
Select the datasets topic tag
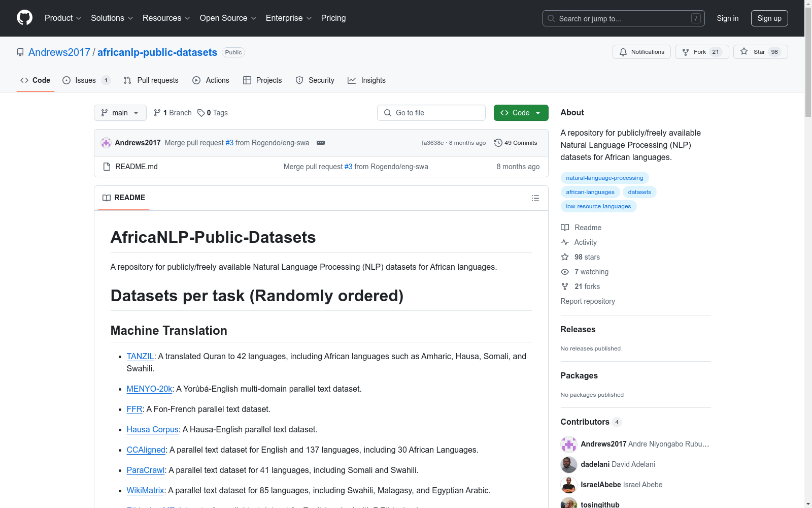pos(639,192)
